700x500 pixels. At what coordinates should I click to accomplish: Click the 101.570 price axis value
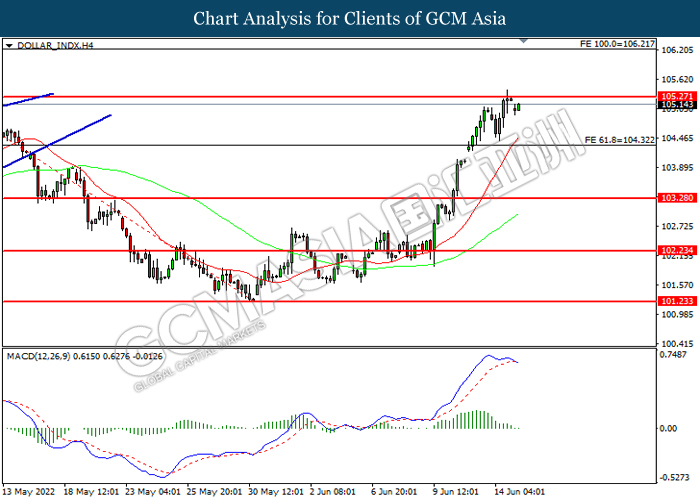677,285
